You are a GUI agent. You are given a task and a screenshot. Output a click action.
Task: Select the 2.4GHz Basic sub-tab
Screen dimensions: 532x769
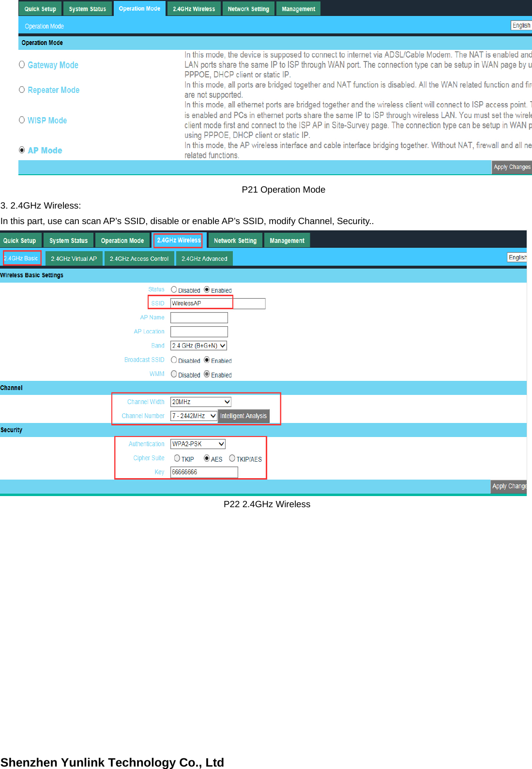coord(21,258)
